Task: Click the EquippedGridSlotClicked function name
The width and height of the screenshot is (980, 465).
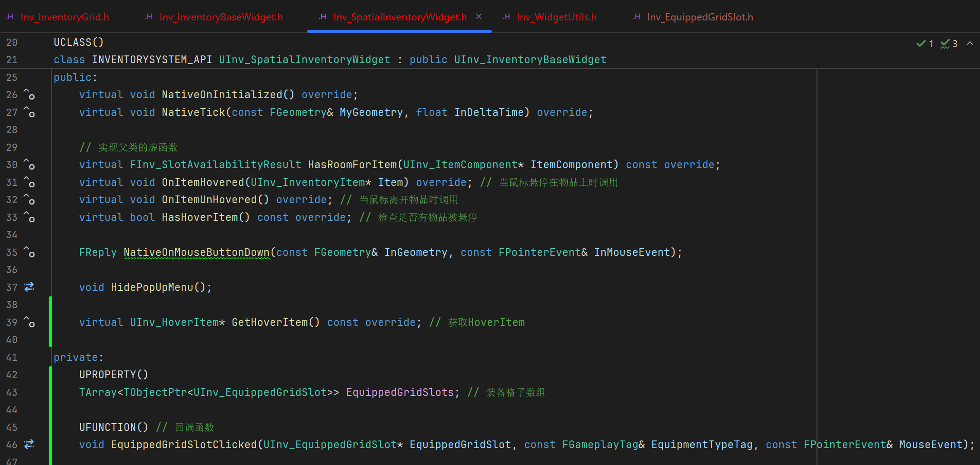Action: coord(184,445)
